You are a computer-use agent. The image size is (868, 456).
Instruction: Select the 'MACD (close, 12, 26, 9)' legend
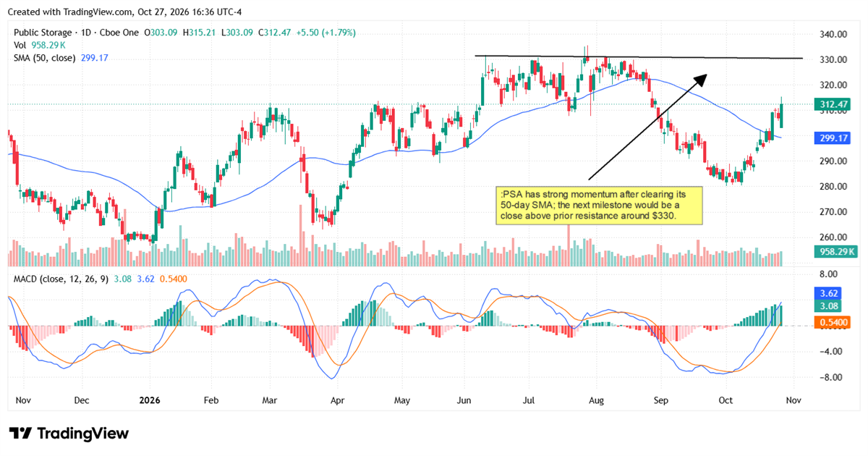click(60, 279)
